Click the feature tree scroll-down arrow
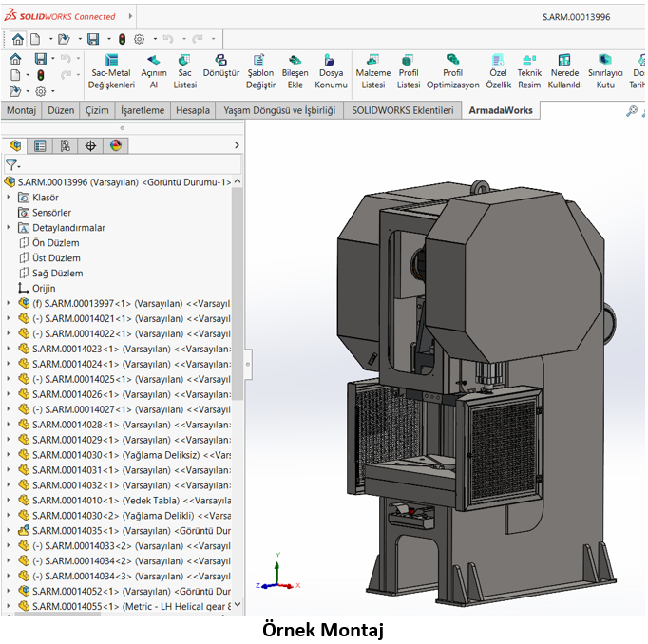 pyautogui.click(x=237, y=604)
